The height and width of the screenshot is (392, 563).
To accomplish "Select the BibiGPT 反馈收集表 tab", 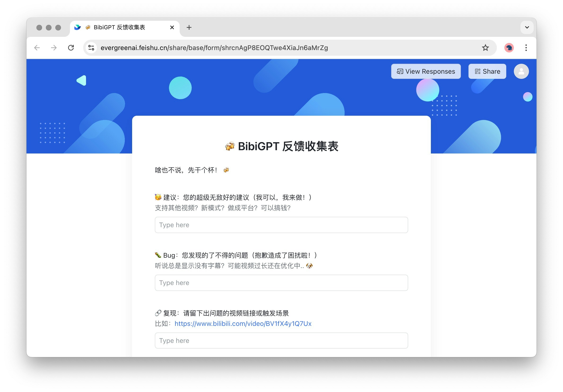I will click(119, 27).
